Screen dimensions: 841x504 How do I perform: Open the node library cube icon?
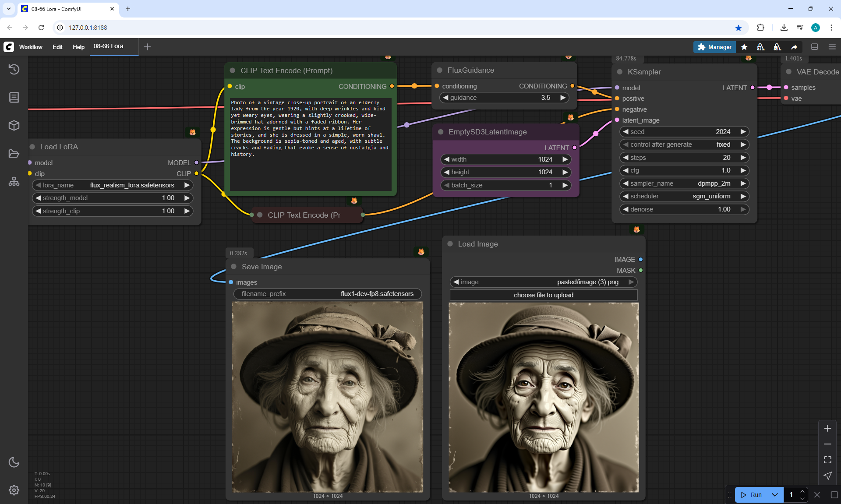[14, 126]
